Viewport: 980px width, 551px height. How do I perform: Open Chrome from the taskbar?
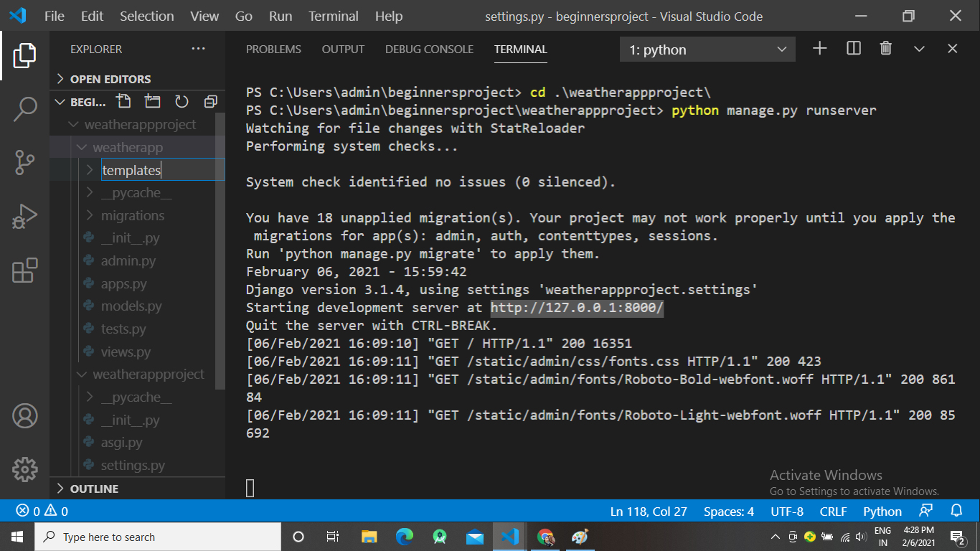point(545,536)
